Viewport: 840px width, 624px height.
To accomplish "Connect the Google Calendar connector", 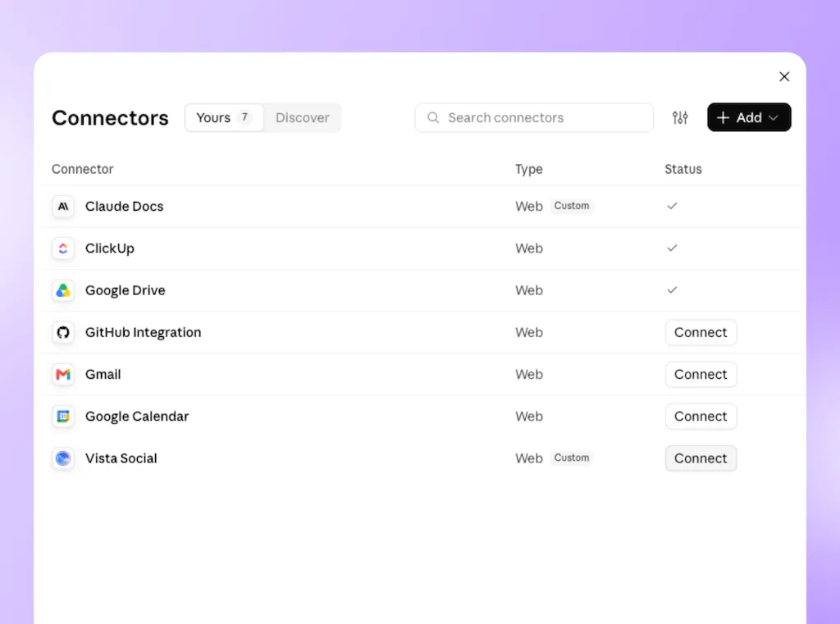I will point(701,417).
